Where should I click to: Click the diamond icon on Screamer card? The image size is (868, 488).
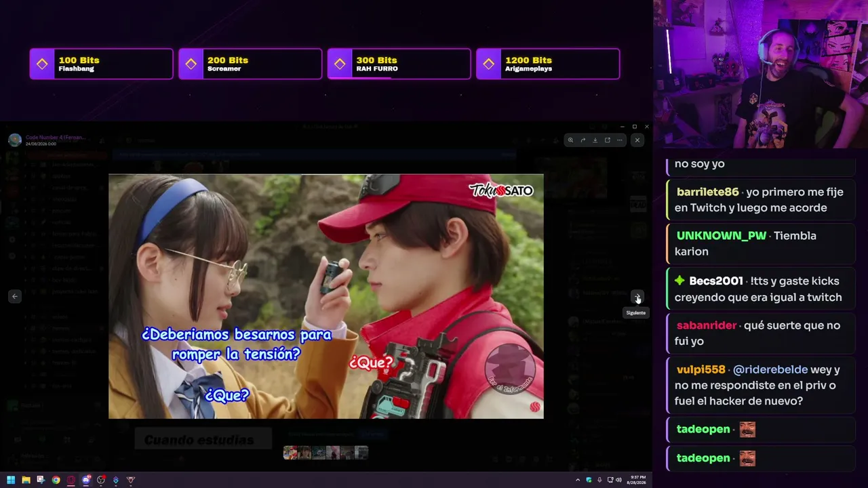pos(191,64)
